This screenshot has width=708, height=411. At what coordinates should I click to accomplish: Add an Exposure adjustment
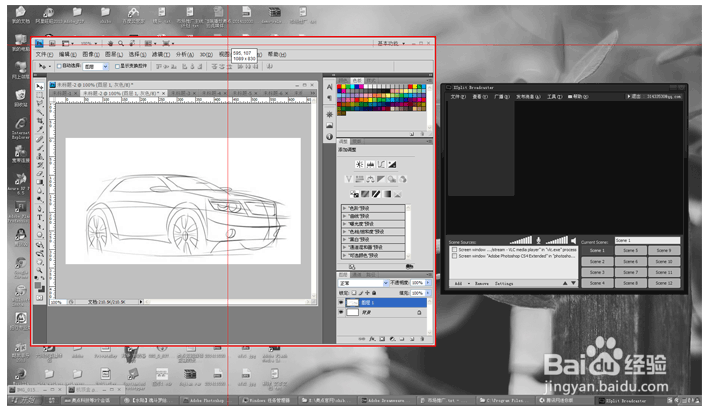(x=392, y=164)
